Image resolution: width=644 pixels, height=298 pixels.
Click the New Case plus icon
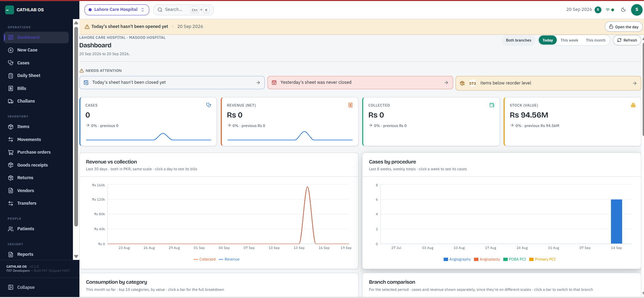coord(11,50)
